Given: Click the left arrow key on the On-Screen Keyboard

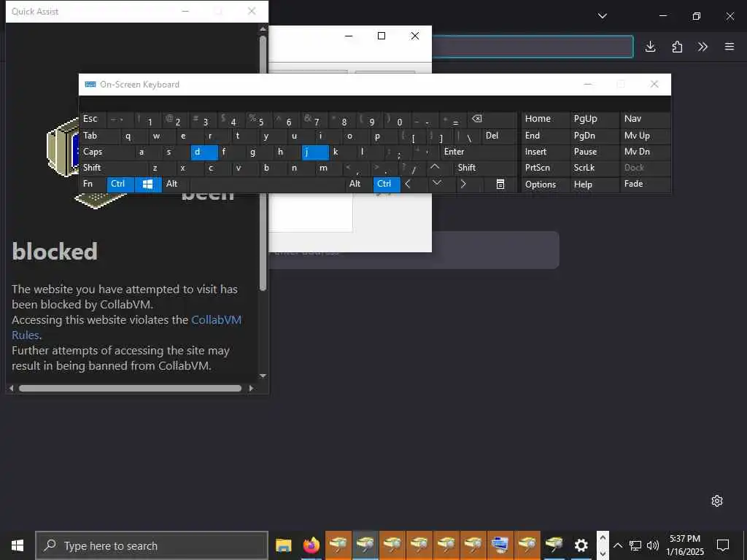Looking at the screenshot, I should [408, 184].
